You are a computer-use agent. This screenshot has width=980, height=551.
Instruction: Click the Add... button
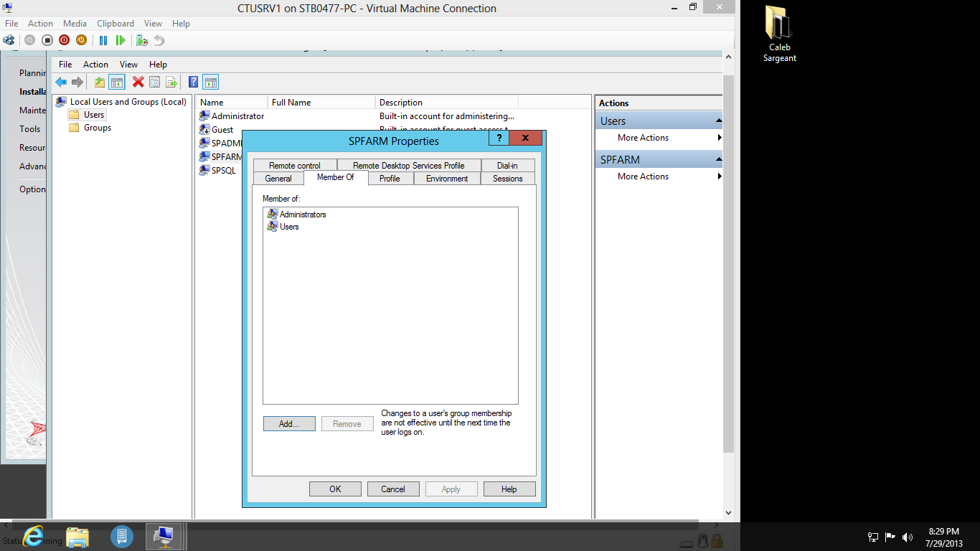pos(289,424)
